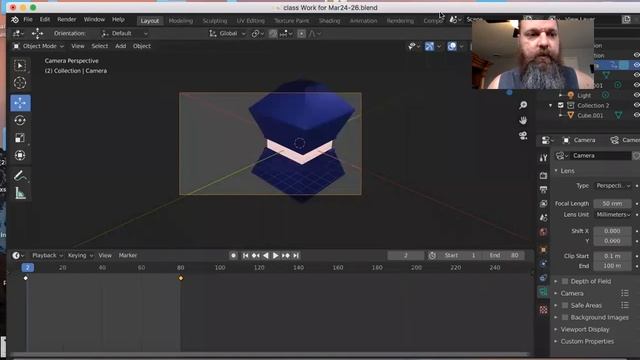Viewport: 640px width, 360px height.
Task: Switch to the Modeling workspace tab
Action: coord(180,21)
